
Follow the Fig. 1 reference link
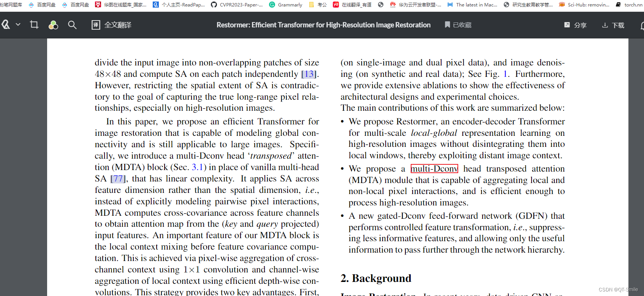pyautogui.click(x=505, y=74)
